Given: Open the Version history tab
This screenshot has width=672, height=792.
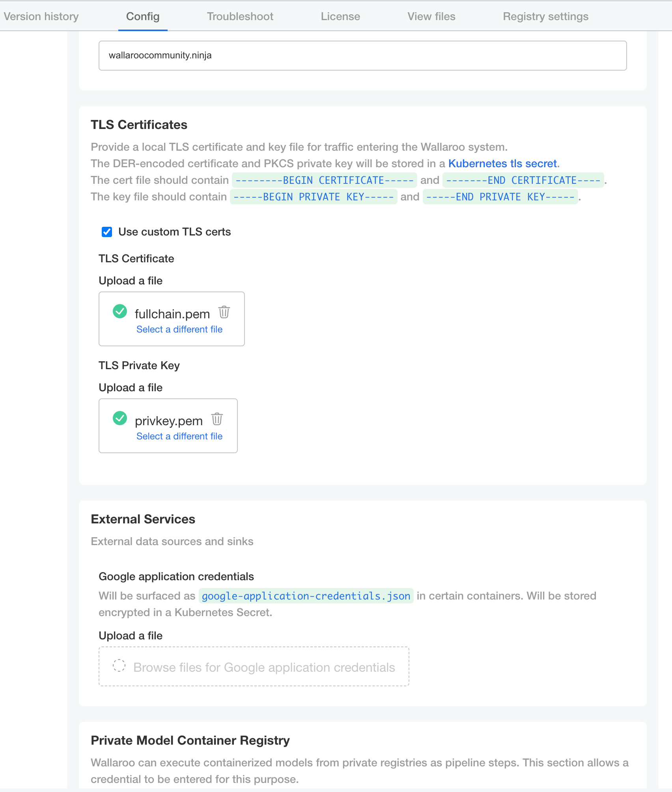Looking at the screenshot, I should coord(41,17).
